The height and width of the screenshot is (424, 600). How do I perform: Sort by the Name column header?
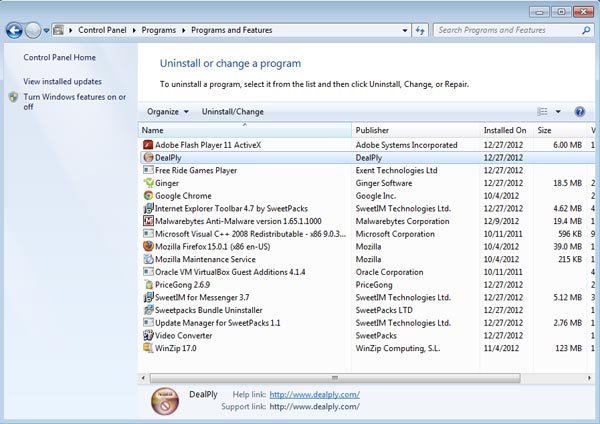tap(245, 130)
